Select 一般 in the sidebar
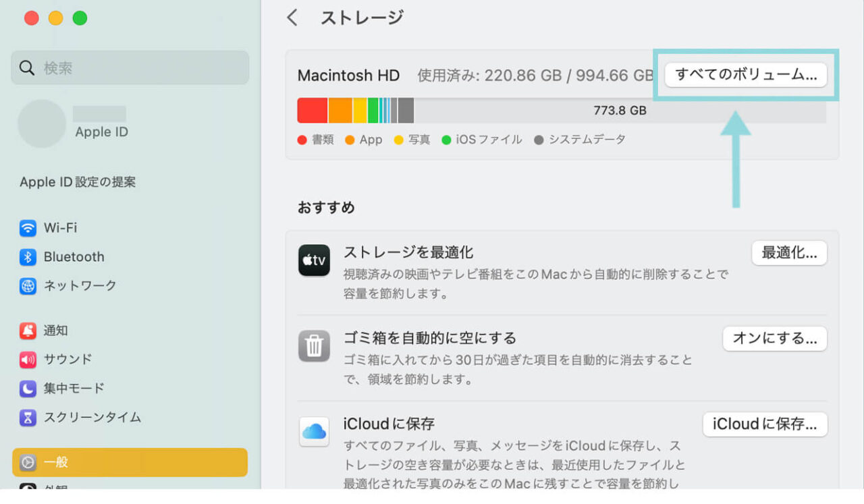864x504 pixels. (130, 462)
